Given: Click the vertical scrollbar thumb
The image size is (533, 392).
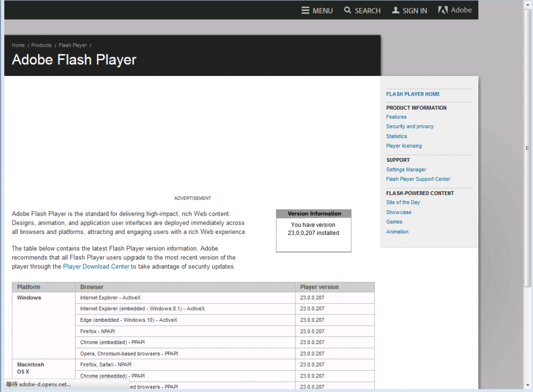Looking at the screenshot, I should (527, 148).
